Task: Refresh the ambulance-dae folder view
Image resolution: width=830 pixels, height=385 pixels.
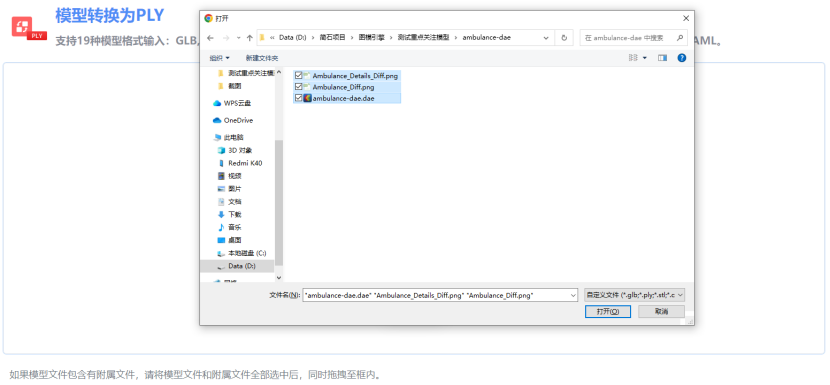Action: coord(564,38)
